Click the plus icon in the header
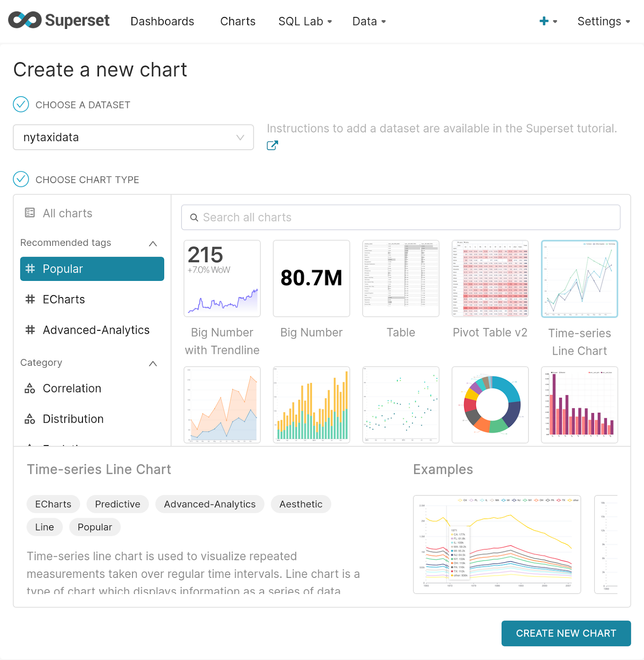This screenshot has width=644, height=660. (x=544, y=21)
